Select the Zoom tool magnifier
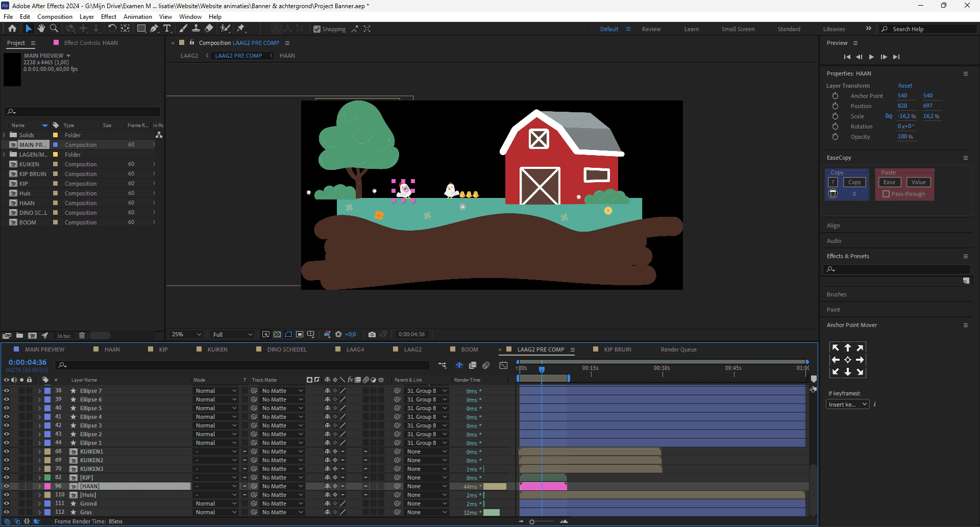Screen dimensions: 980x527 click(54, 29)
